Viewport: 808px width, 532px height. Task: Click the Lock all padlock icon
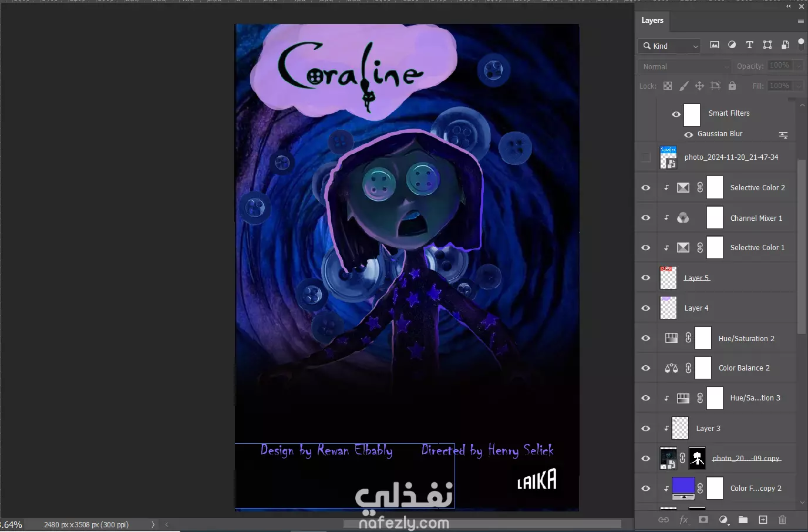732,86
